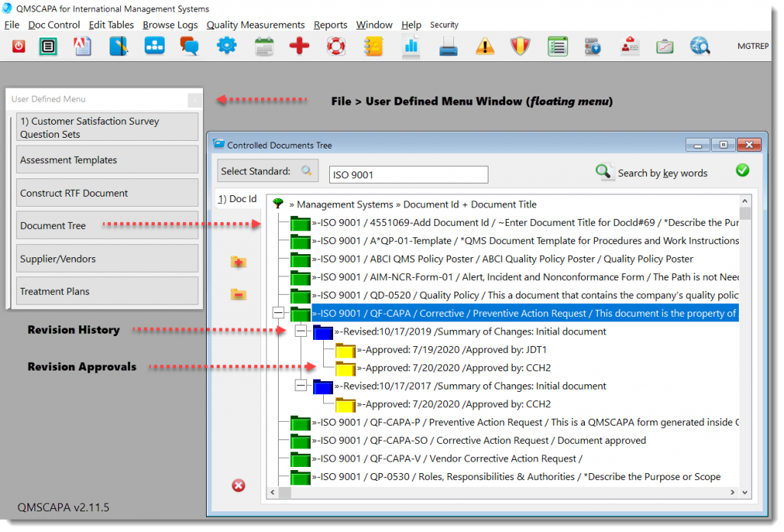Click the server with plus icon

coord(593,47)
